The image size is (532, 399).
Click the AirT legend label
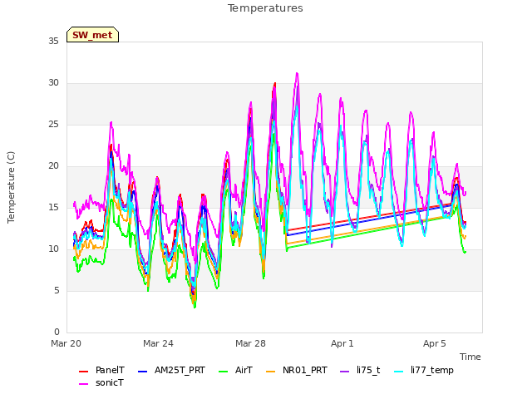pyautogui.click(x=244, y=370)
